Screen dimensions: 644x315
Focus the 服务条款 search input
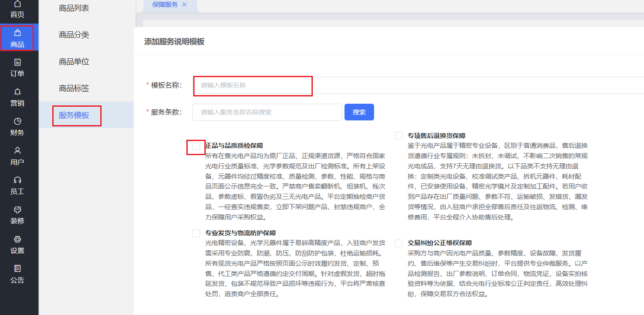[267, 112]
